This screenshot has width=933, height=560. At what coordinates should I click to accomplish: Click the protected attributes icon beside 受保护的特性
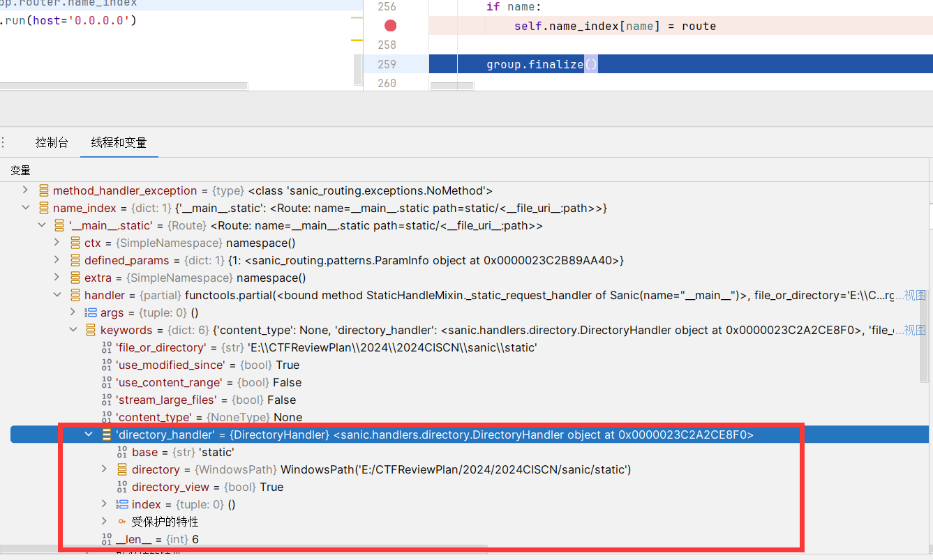point(122,522)
